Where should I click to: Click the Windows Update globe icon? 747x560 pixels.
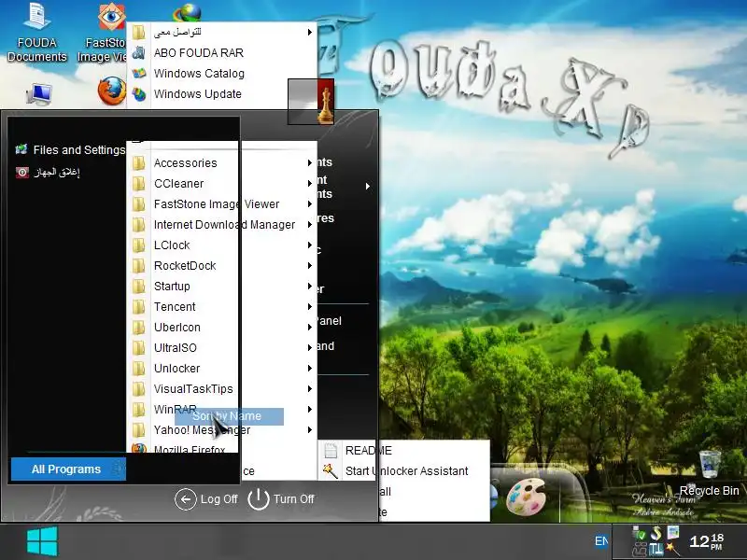(x=138, y=94)
